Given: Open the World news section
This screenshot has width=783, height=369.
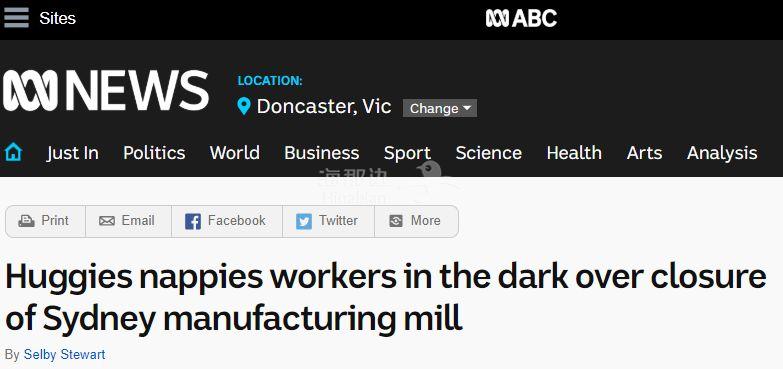Looking at the screenshot, I should click(235, 153).
